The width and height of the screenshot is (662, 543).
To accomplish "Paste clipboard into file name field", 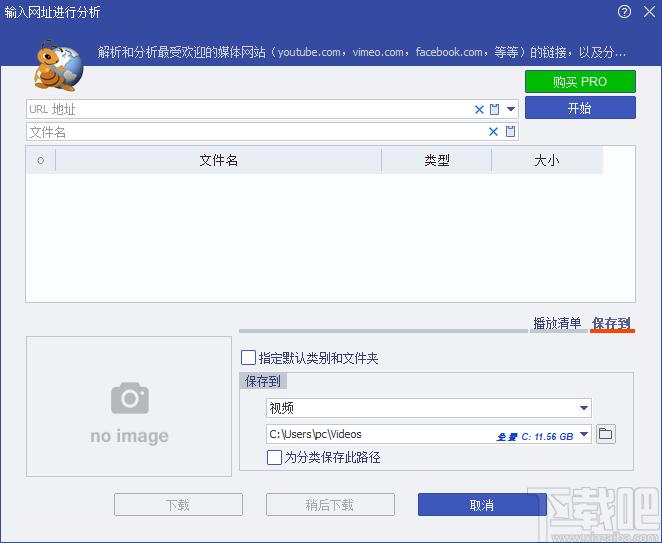I will 510,131.
